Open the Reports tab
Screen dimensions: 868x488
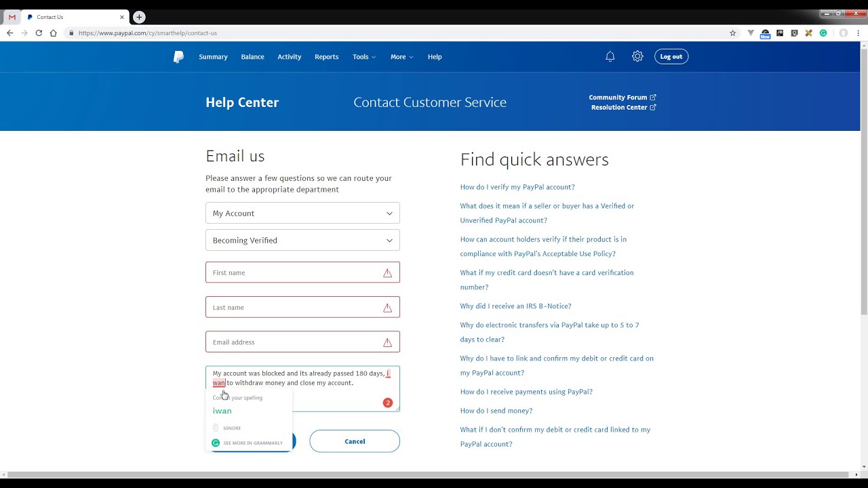(326, 57)
